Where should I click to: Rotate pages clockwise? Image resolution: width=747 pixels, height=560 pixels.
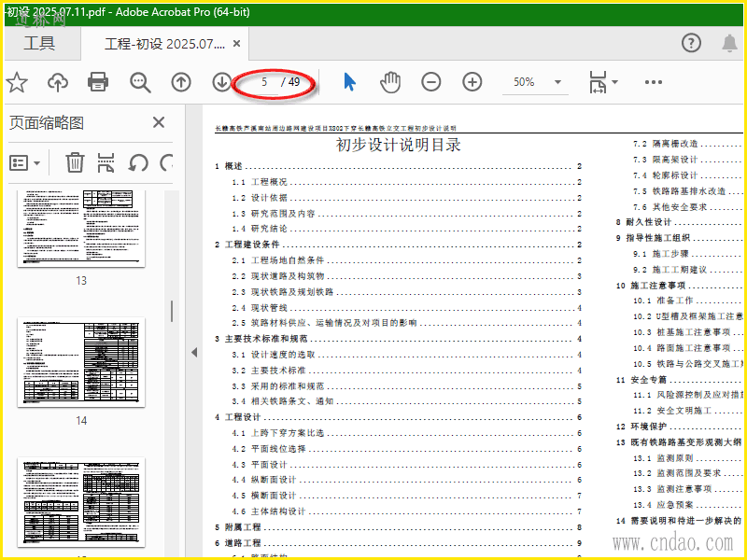166,162
